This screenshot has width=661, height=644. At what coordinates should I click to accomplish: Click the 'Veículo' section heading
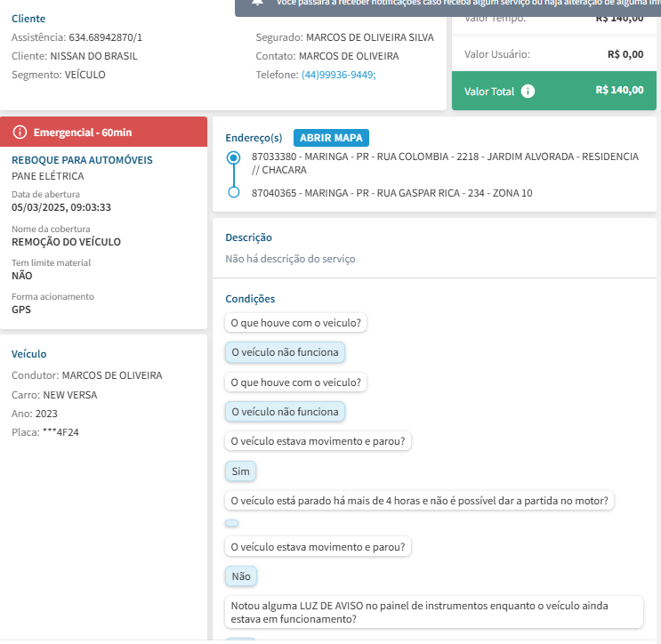[28, 354]
